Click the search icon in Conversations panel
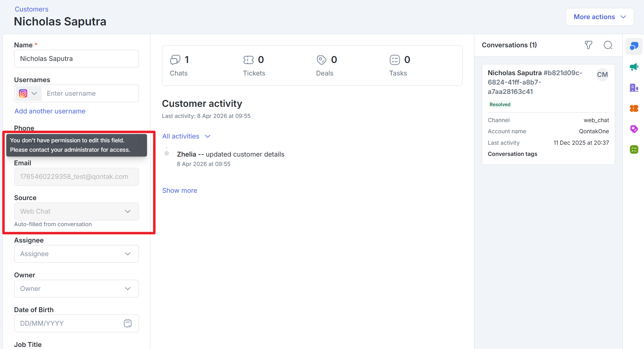 tap(608, 45)
